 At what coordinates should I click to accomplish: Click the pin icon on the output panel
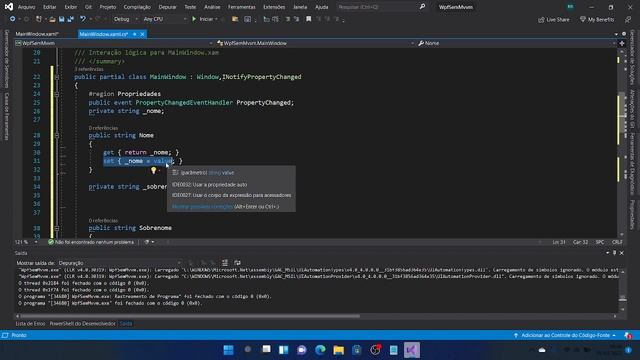(x=614, y=253)
